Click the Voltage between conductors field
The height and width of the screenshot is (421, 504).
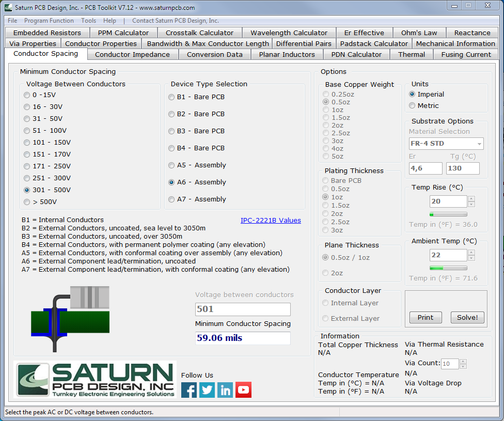coord(243,309)
